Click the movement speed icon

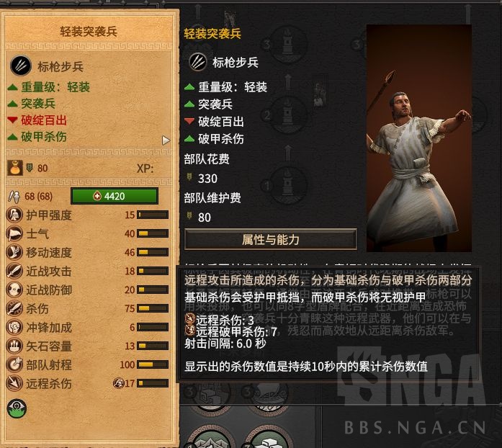point(14,252)
